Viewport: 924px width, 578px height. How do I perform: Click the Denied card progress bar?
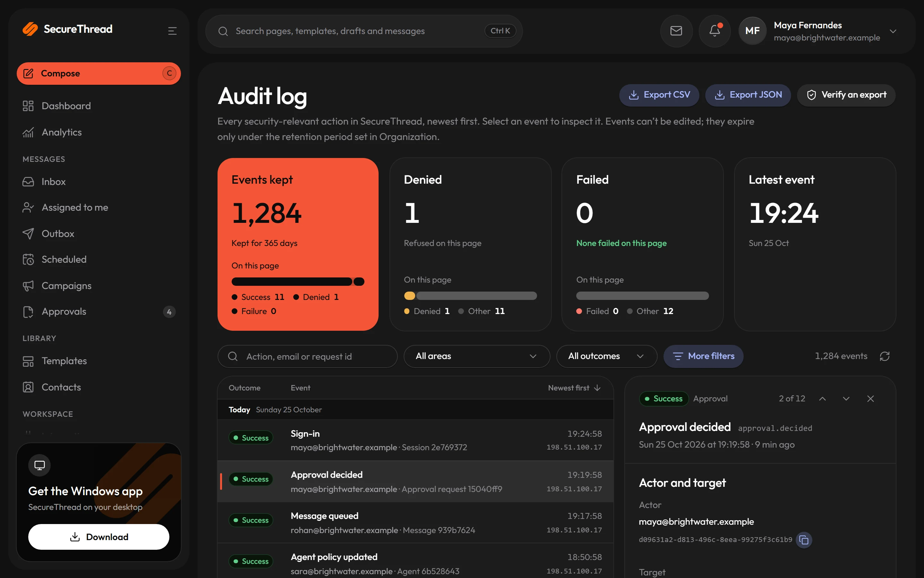click(470, 296)
